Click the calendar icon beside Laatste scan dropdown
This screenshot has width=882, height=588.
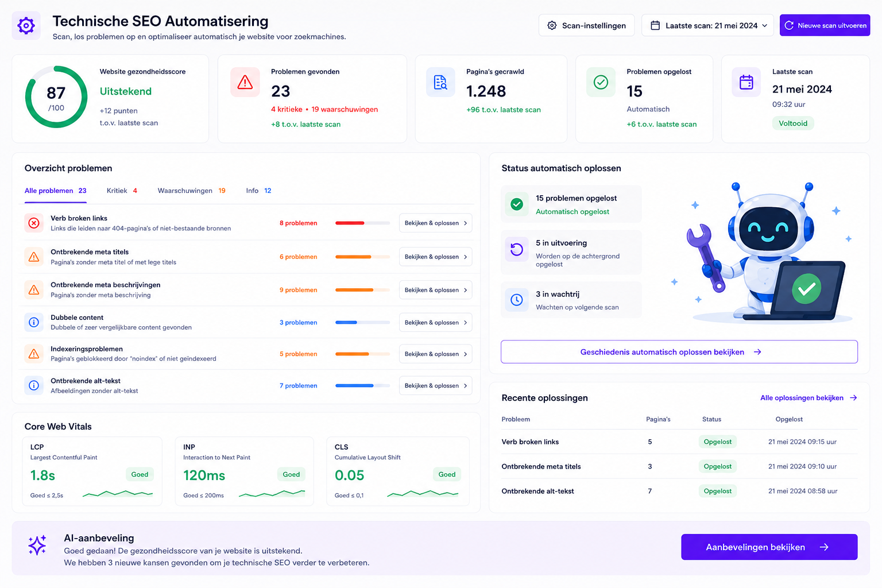click(655, 25)
